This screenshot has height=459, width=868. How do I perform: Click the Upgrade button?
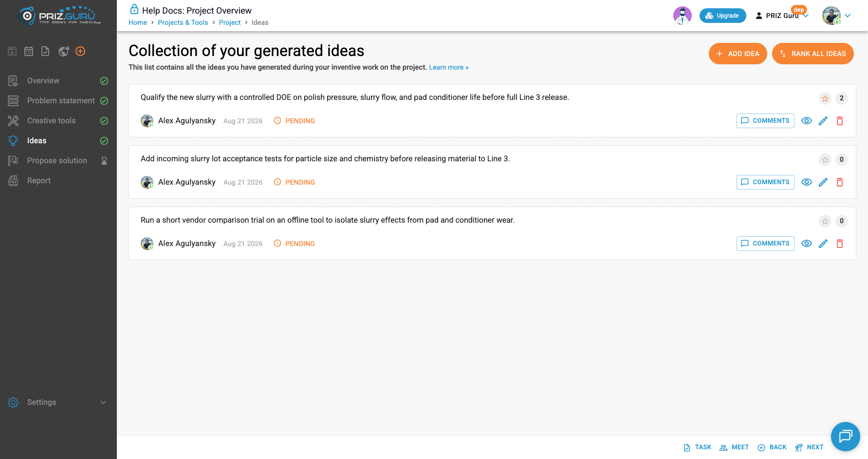pos(723,16)
